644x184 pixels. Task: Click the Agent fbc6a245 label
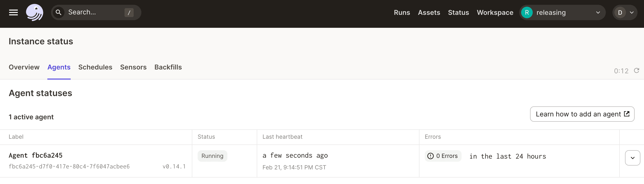click(x=36, y=155)
